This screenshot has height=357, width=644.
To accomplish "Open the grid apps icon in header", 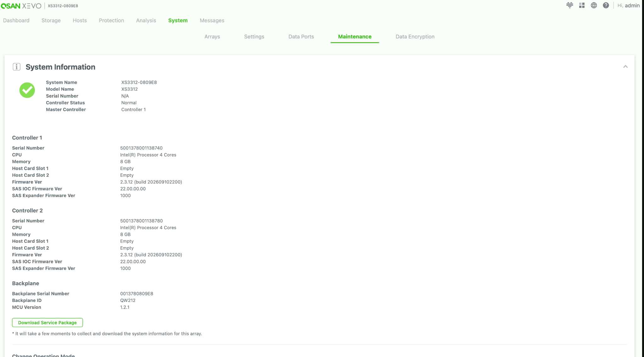I will (x=582, y=5).
